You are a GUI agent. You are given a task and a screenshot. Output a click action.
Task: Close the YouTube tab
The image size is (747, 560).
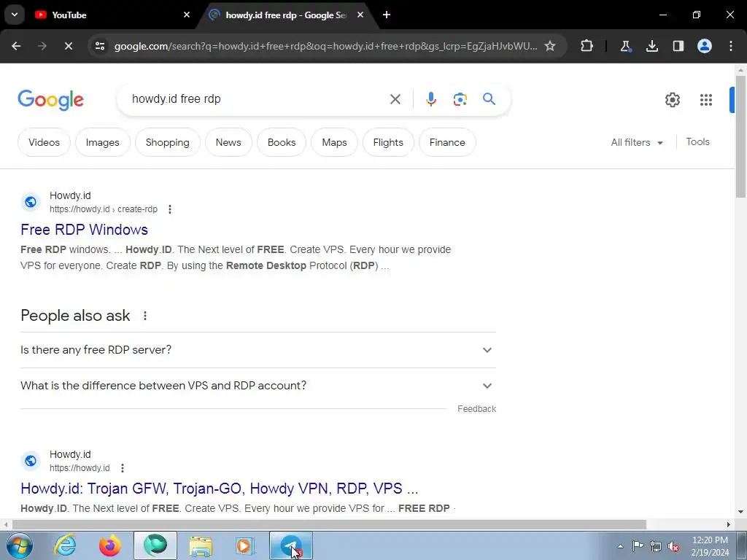pyautogui.click(x=186, y=15)
